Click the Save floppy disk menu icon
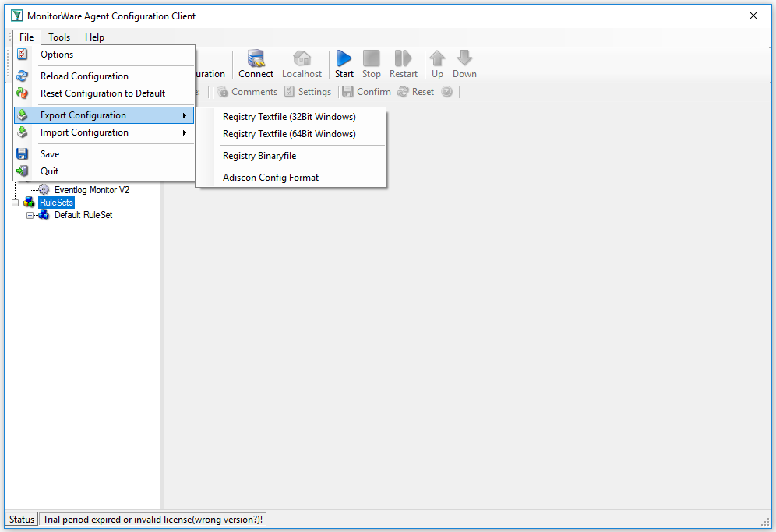This screenshot has height=532, width=776. point(23,154)
